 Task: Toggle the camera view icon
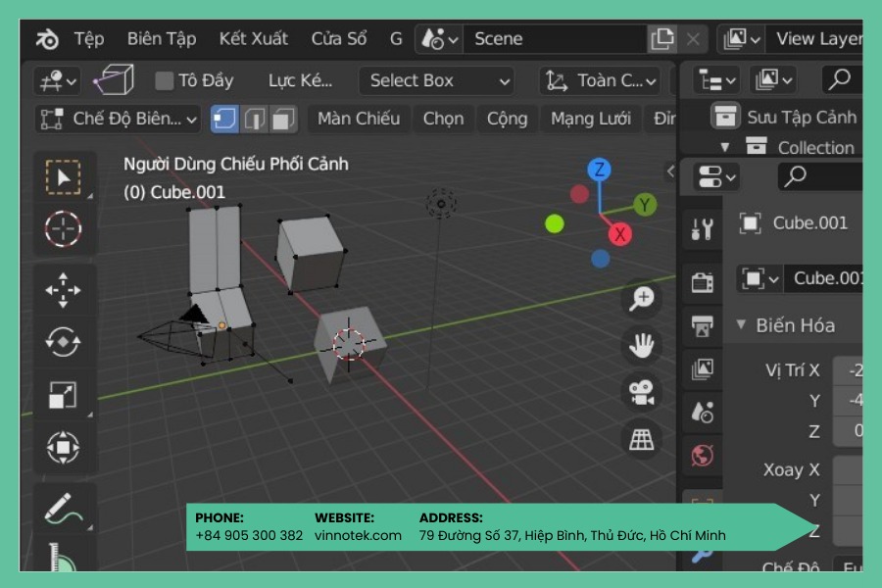point(641,393)
